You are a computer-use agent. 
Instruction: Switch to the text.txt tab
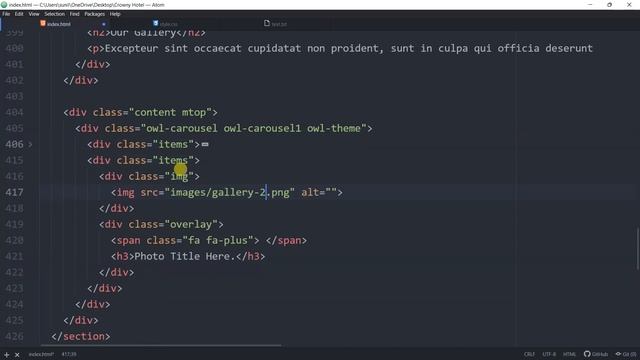[x=279, y=24]
